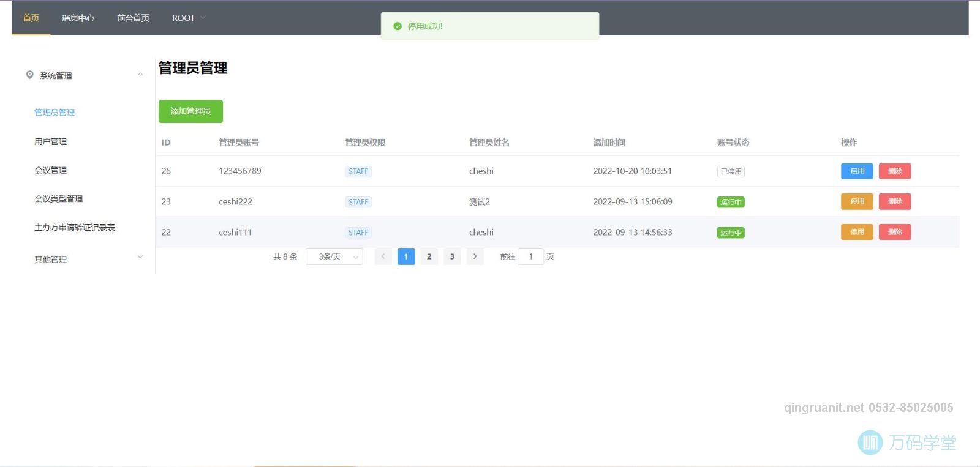Click the 管理员姓名 column header
This screenshot has height=467, width=980.
click(x=489, y=142)
